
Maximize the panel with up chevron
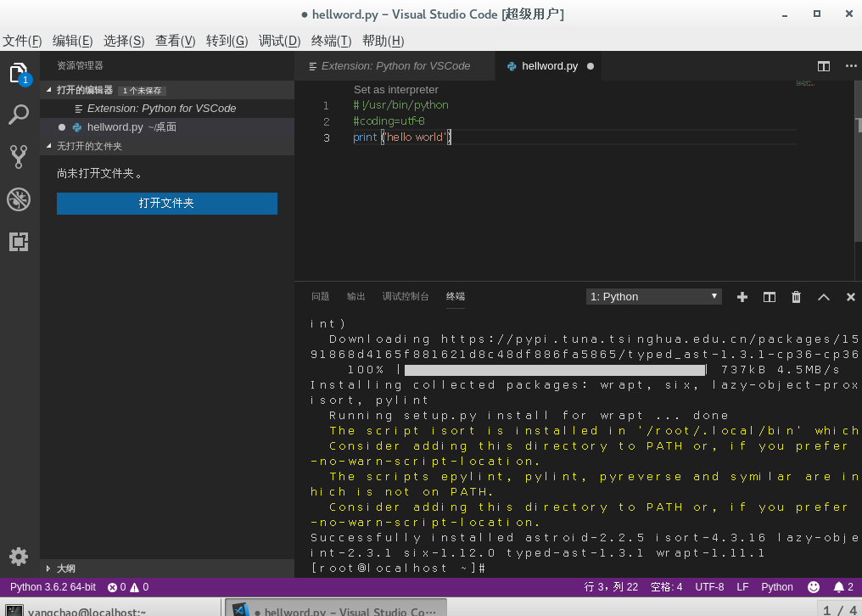(824, 297)
